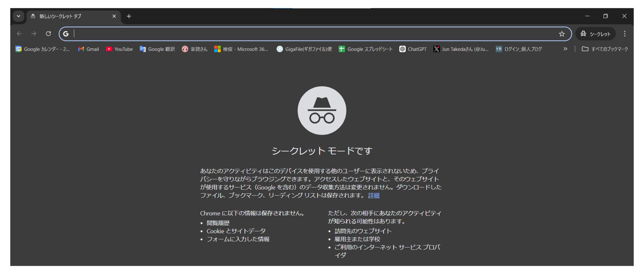Bookmark this page with the star icon
644x274 pixels.
point(561,34)
